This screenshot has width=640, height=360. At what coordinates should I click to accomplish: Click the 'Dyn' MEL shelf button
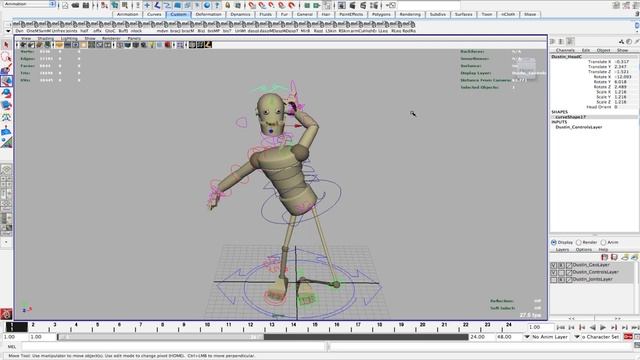tap(19, 27)
